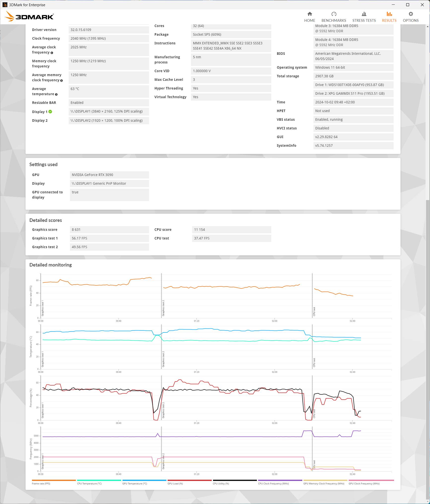Click the 3DMark app icon in title bar

5,5
